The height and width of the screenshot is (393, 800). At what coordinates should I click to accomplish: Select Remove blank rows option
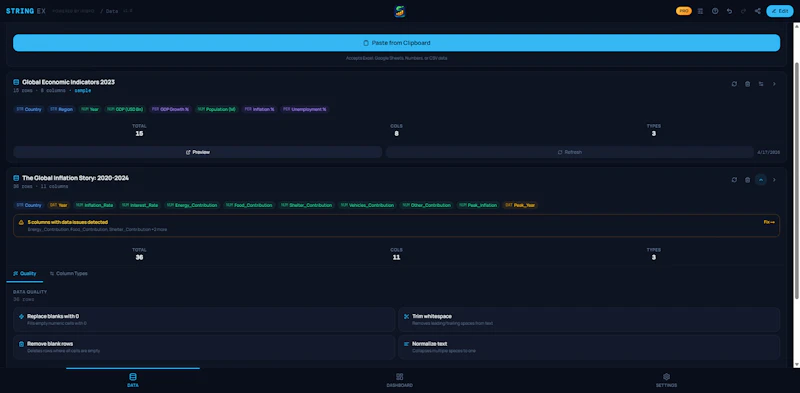(x=204, y=347)
